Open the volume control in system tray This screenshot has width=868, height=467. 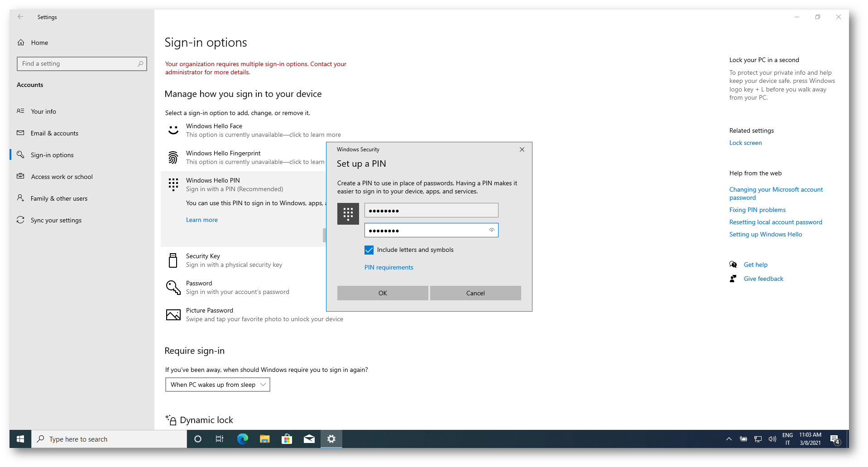coord(772,439)
